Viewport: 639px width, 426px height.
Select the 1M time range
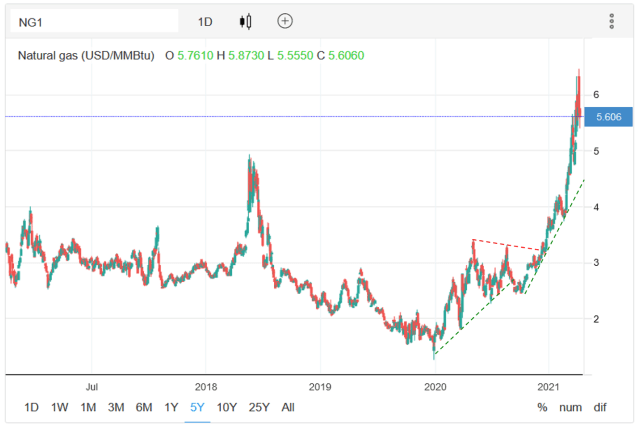[x=88, y=407]
